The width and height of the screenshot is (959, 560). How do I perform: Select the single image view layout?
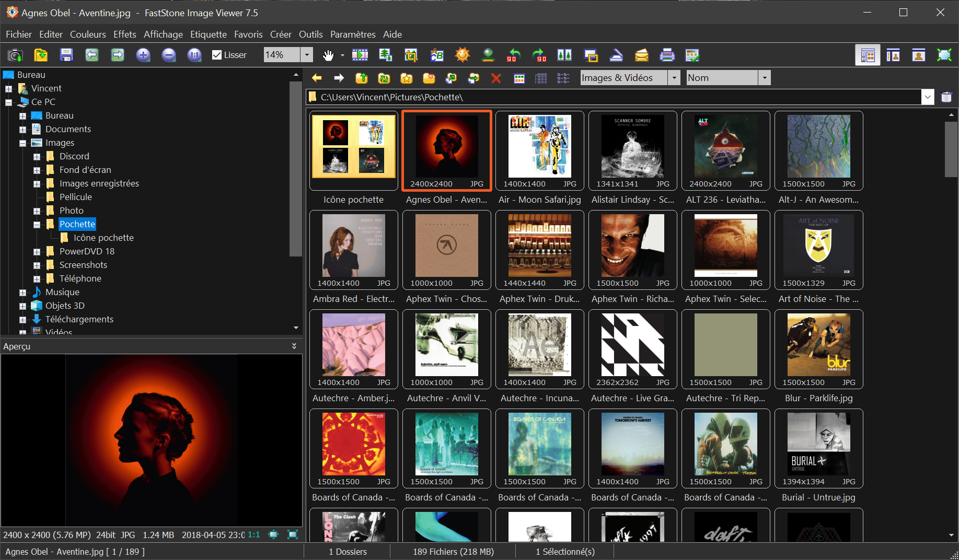(919, 55)
